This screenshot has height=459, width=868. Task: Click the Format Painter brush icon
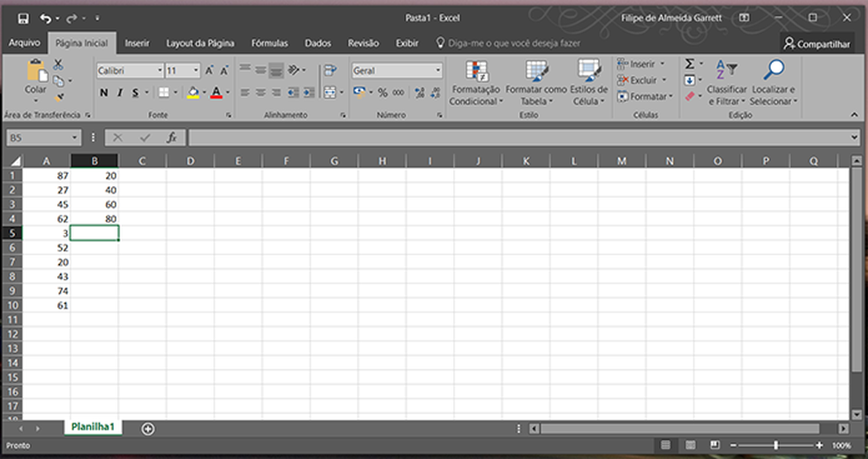(x=59, y=97)
